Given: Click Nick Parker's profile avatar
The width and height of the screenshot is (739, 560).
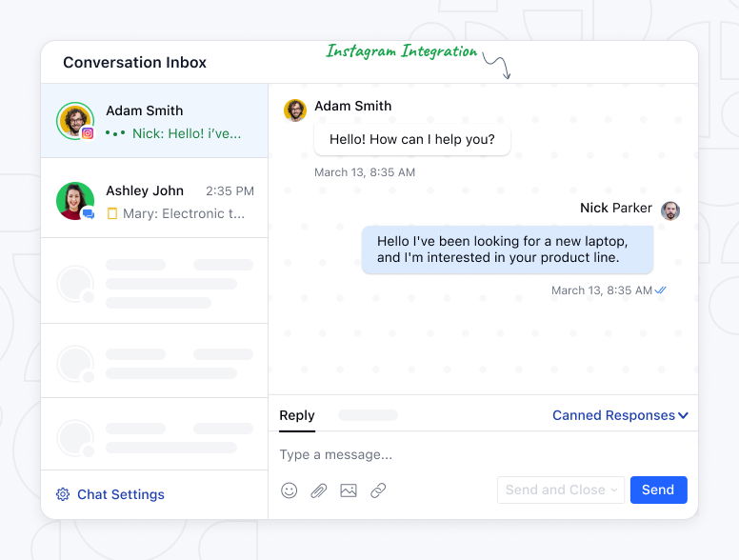Looking at the screenshot, I should (x=670, y=210).
